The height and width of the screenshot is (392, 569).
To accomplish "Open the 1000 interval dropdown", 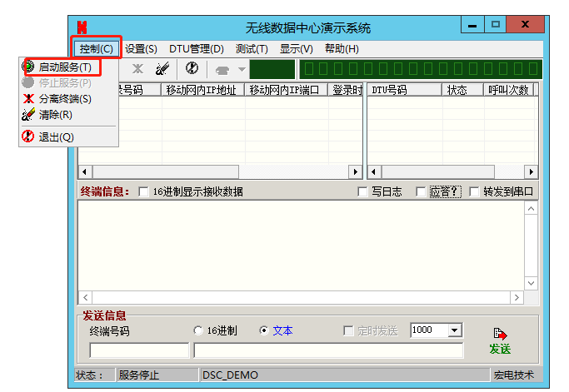I will click(454, 330).
